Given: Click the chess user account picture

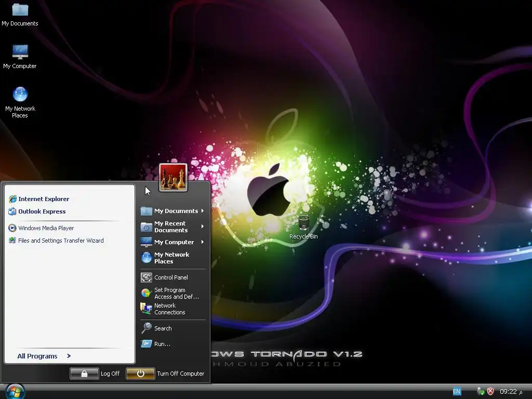Looking at the screenshot, I should click(173, 177).
